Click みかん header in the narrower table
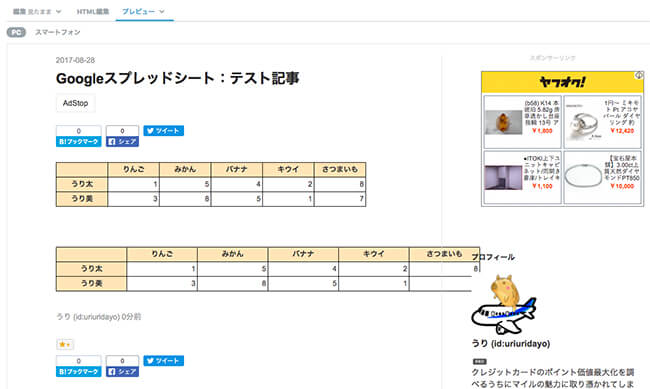Viewport: 650px width, 389px height. pos(185,170)
